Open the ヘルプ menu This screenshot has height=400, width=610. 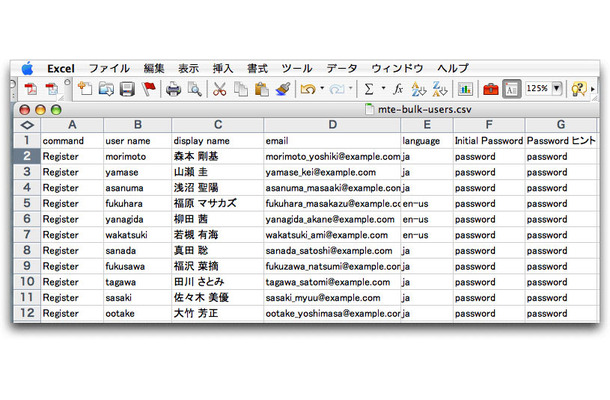click(x=453, y=68)
